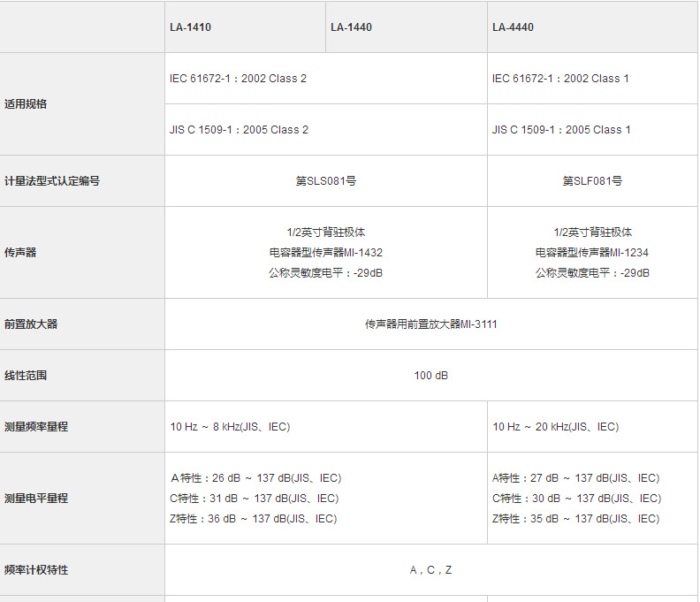The image size is (700, 602).
Task: Click the 适用规格 row label
Action: [26, 104]
